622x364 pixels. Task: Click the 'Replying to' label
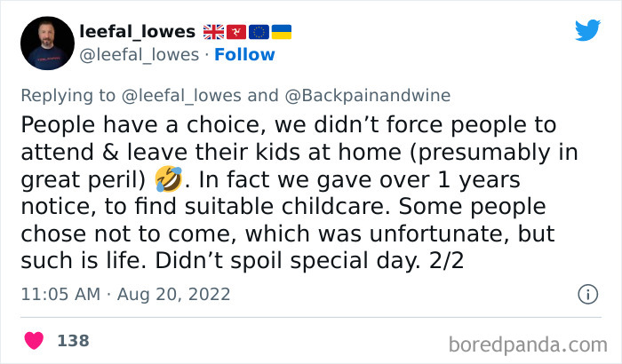click(75, 96)
